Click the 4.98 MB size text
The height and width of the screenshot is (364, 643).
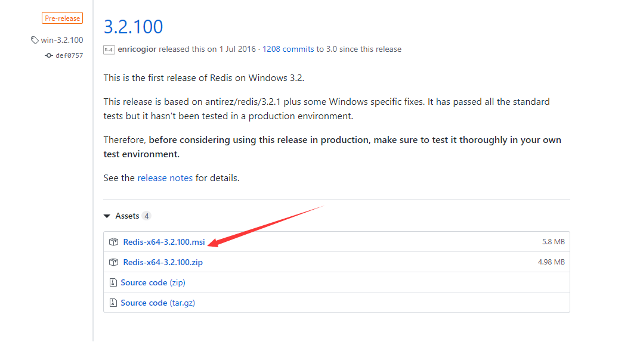pos(551,262)
